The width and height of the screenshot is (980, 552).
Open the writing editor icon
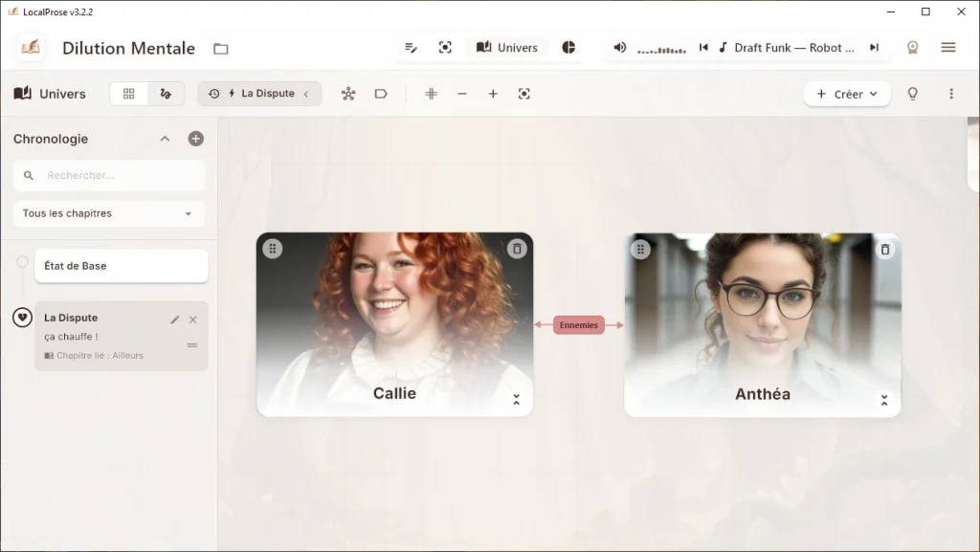[411, 48]
